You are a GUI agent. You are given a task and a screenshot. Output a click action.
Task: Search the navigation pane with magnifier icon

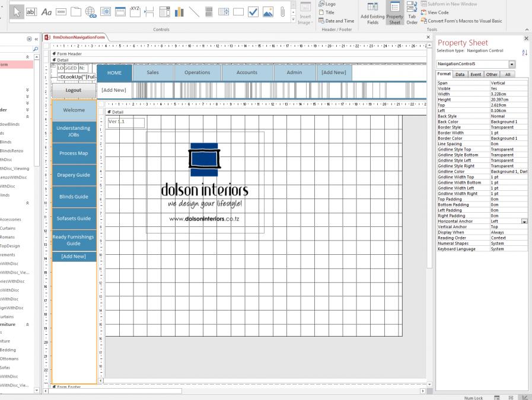point(35,49)
